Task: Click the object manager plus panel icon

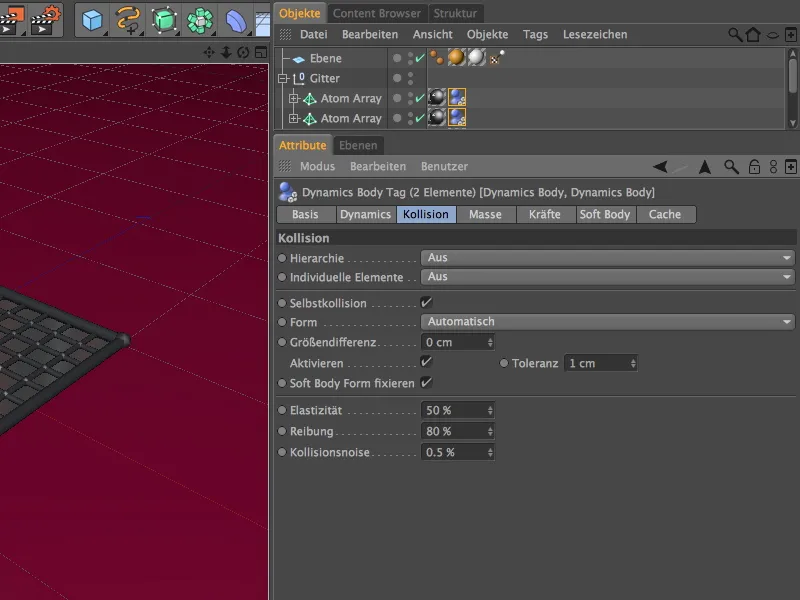Action: (x=790, y=35)
